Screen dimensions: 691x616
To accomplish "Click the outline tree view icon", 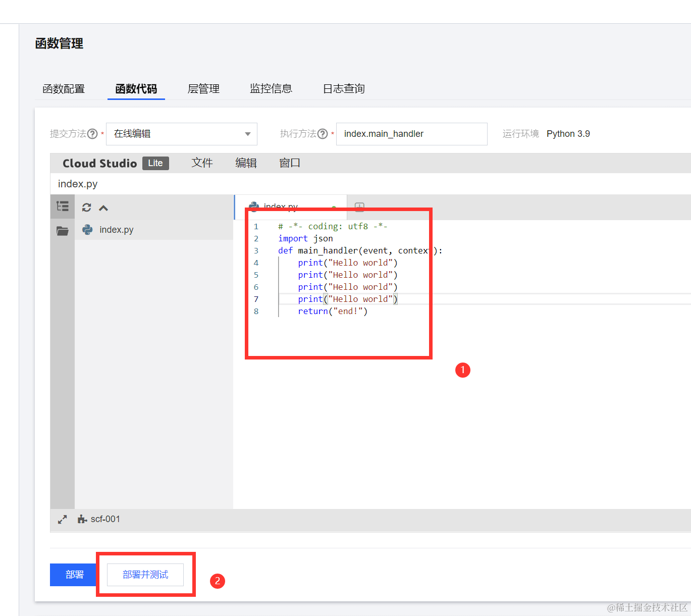I will pos(63,207).
